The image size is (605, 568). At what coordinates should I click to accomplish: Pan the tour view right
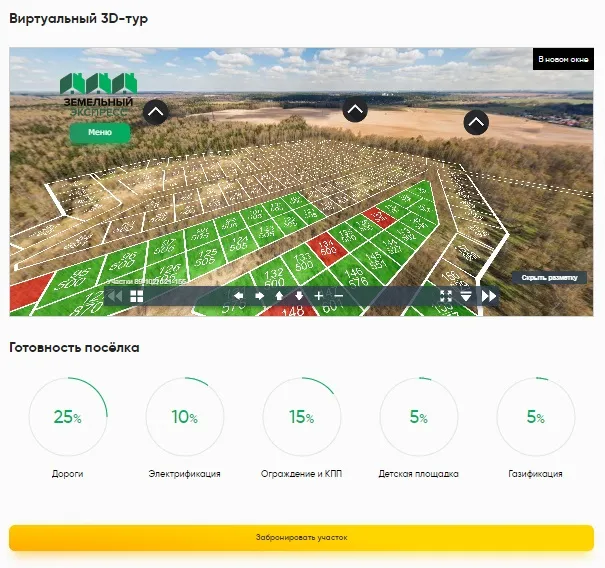tap(259, 296)
